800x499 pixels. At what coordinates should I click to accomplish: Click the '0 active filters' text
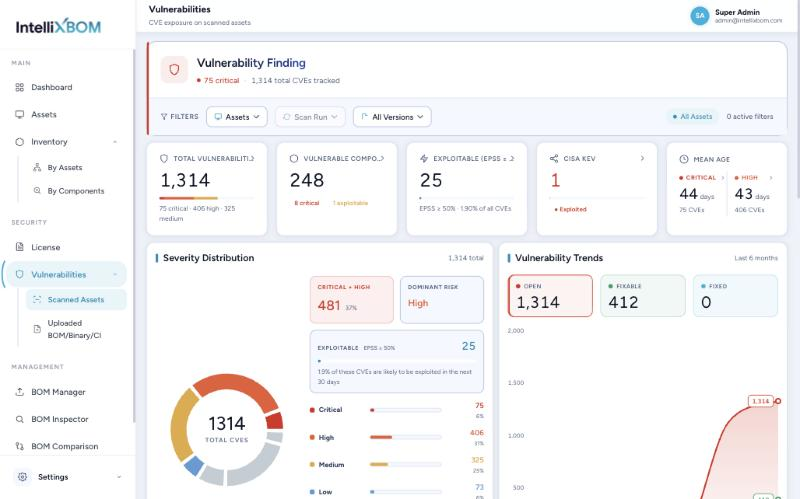click(749, 116)
